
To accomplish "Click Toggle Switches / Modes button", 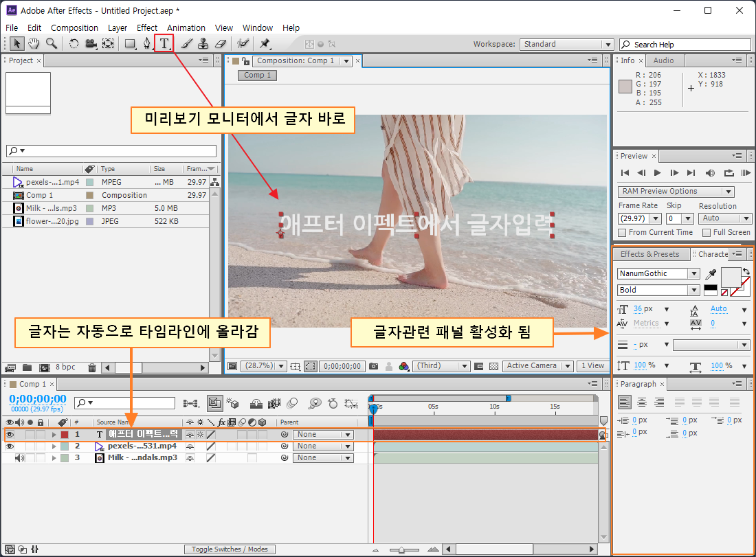I will point(230,549).
